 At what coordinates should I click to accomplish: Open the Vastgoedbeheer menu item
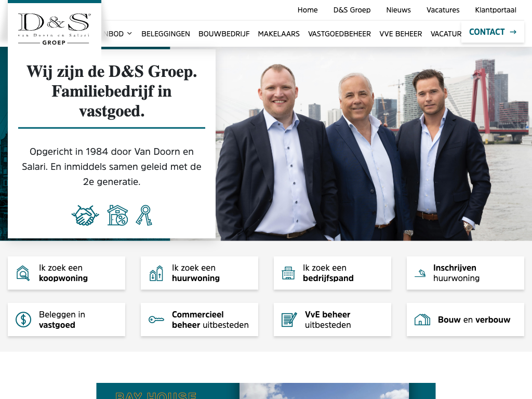(339, 34)
